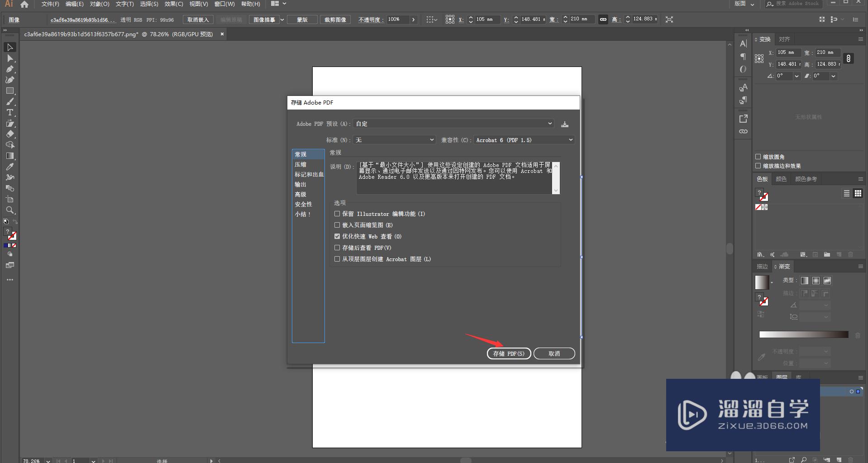This screenshot has width=868, height=463.
Task: Uncheck Optimize for Fast Web View
Action: pyautogui.click(x=337, y=236)
